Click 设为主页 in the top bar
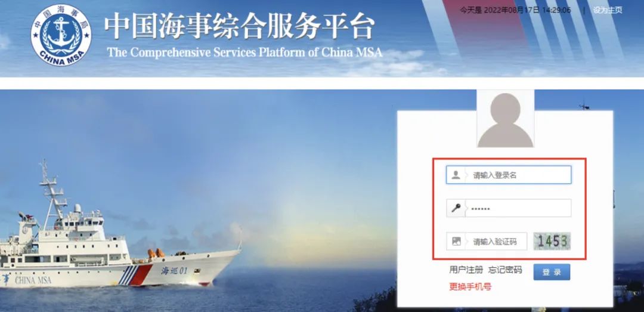644x312 pixels. (x=608, y=10)
